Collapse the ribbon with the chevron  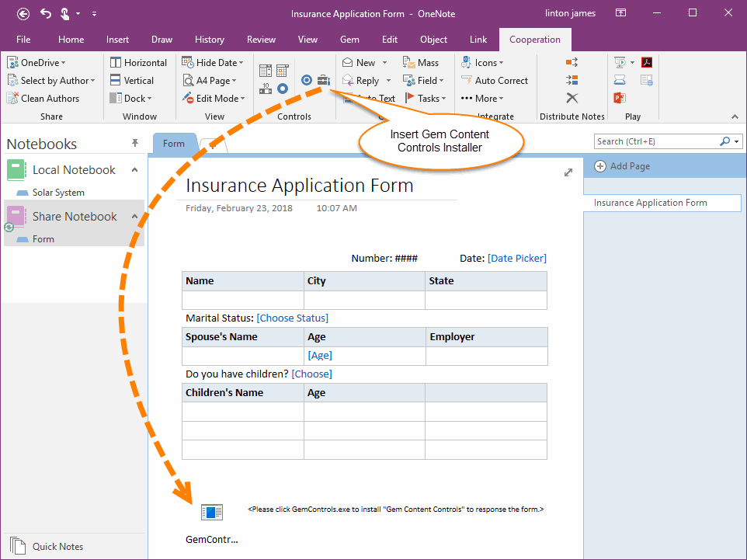tap(735, 117)
